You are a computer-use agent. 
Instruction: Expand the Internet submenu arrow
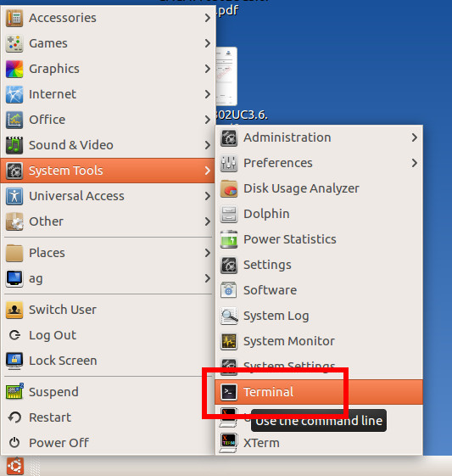pyautogui.click(x=208, y=94)
